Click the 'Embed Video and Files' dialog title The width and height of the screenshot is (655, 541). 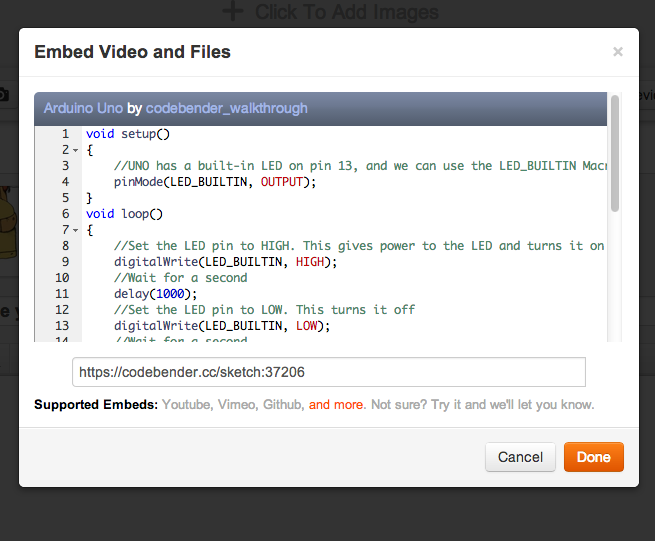click(x=132, y=52)
